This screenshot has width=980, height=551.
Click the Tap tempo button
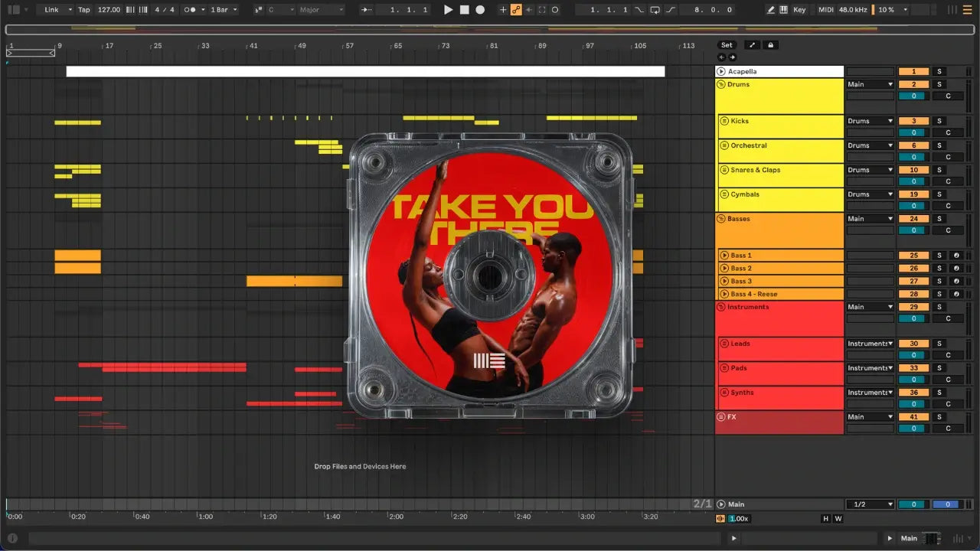[84, 10]
